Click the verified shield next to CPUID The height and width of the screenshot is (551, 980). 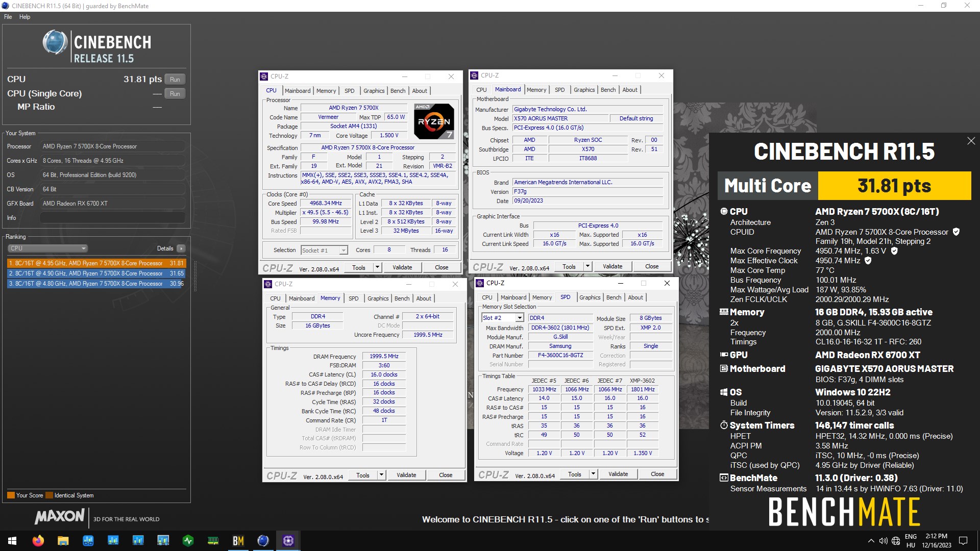click(x=956, y=232)
